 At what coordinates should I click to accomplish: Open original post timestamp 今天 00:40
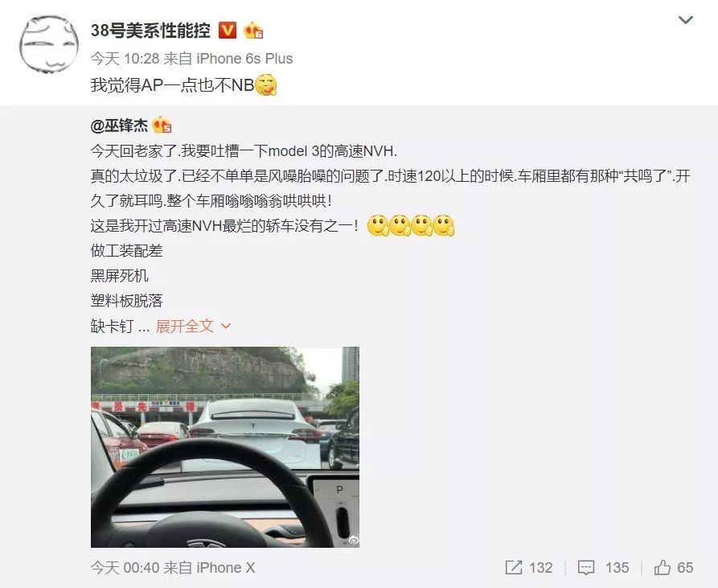tap(125, 568)
